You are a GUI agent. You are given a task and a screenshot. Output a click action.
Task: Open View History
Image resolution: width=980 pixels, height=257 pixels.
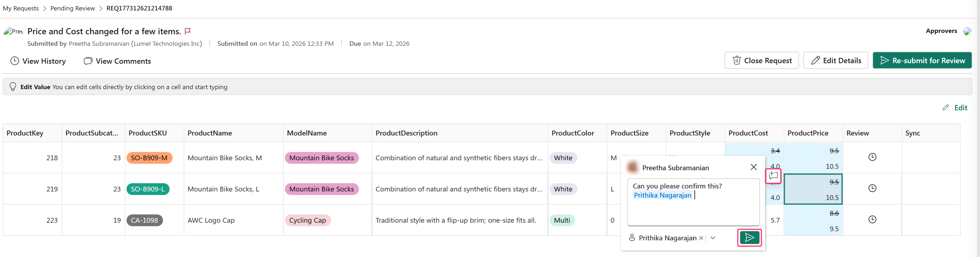coord(38,61)
